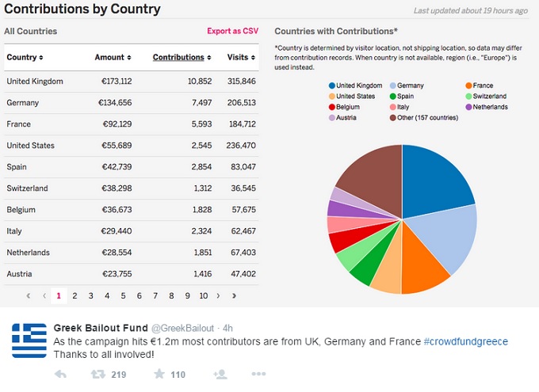The height and width of the screenshot is (392, 539).
Task: Open page 10 in the pagination
Action: (x=203, y=295)
